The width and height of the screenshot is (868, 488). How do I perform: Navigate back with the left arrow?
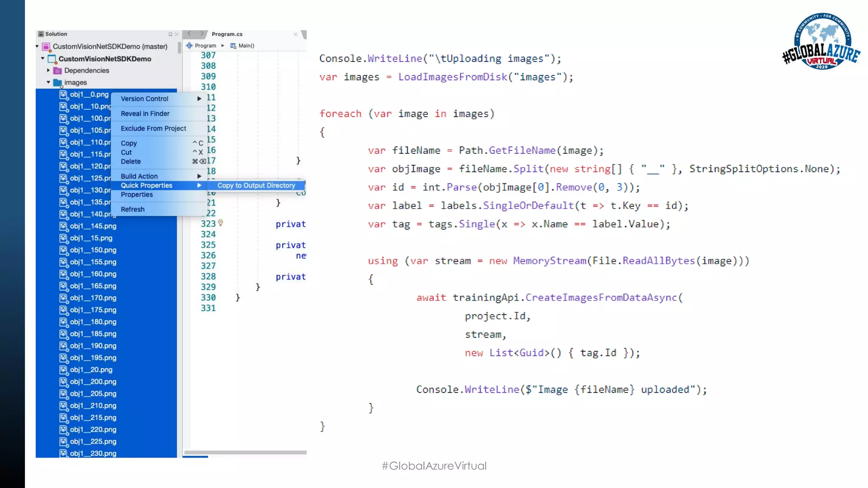click(x=189, y=34)
